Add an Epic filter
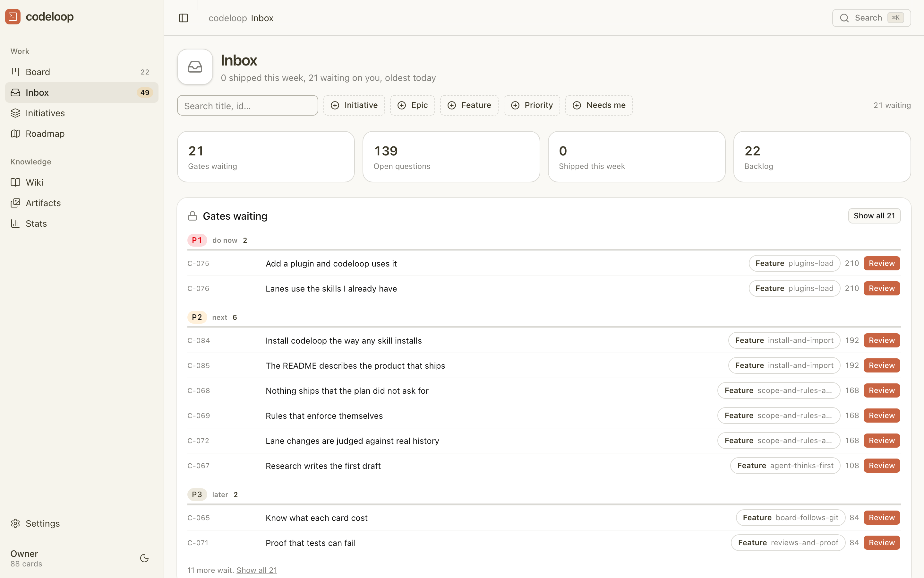Image resolution: width=924 pixels, height=578 pixels. tap(412, 105)
